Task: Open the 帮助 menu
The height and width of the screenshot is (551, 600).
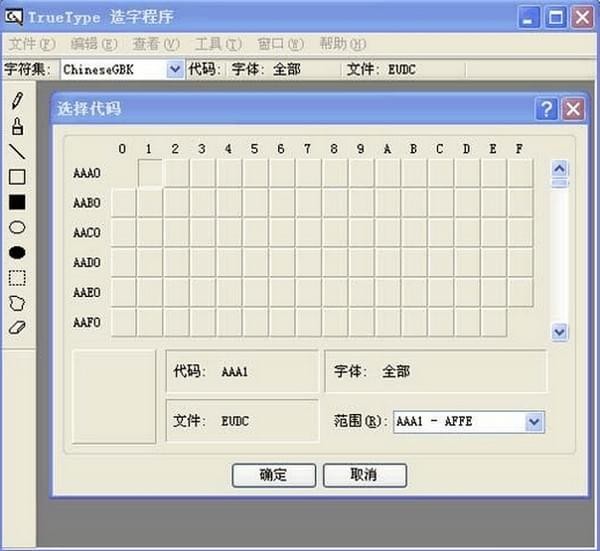Action: click(x=342, y=44)
